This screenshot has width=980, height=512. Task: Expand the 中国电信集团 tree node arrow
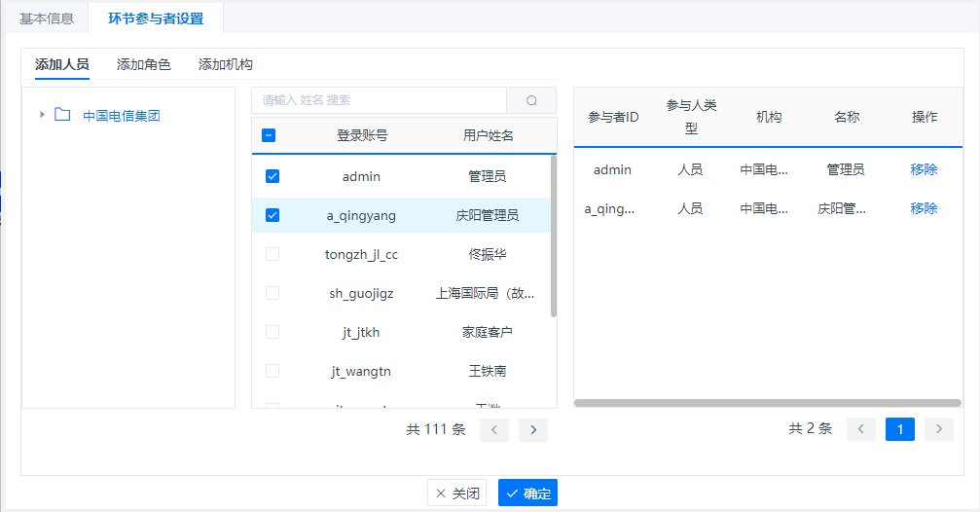coord(42,115)
